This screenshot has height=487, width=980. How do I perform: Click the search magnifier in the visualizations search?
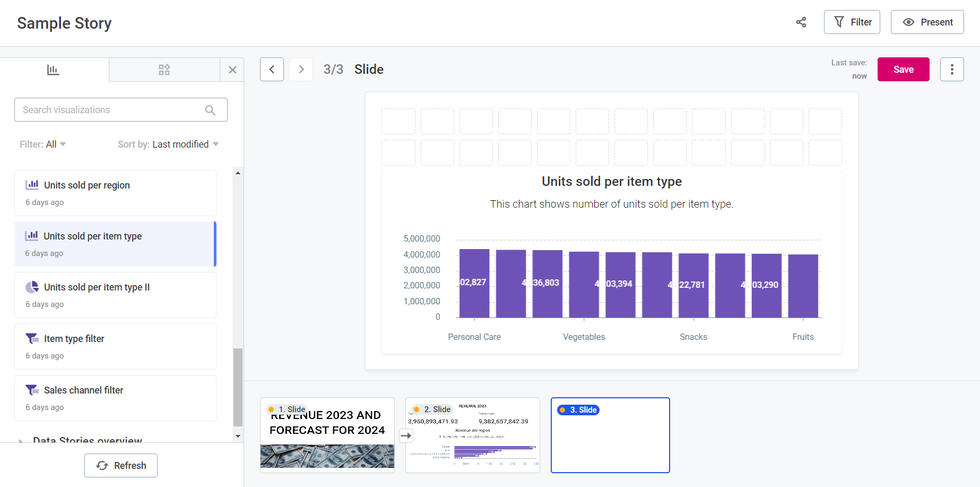tap(210, 109)
